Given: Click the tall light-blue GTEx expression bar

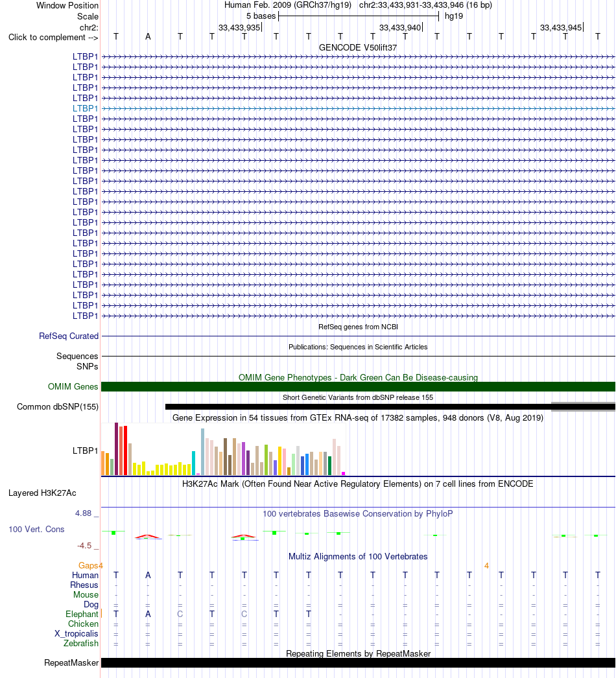Looking at the screenshot, I should click(202, 452).
